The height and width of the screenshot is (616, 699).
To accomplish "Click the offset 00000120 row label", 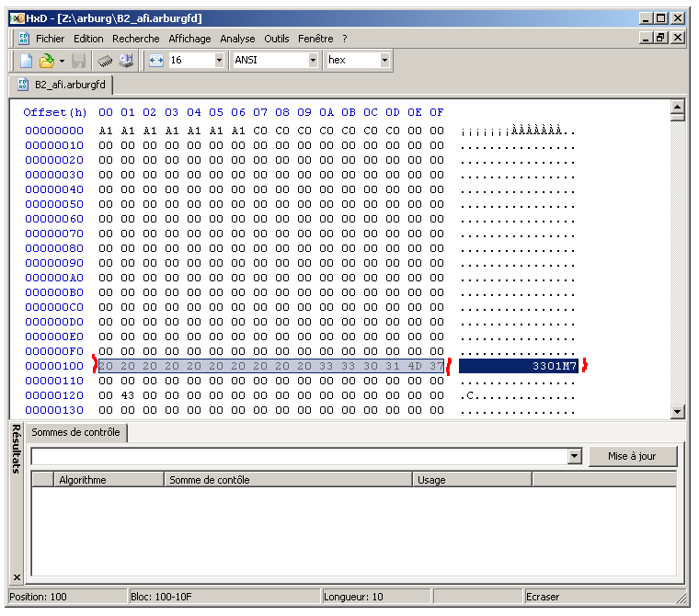I will coord(54,395).
